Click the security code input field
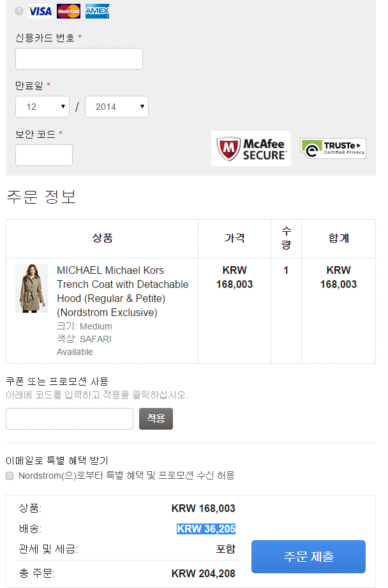 pyautogui.click(x=44, y=155)
